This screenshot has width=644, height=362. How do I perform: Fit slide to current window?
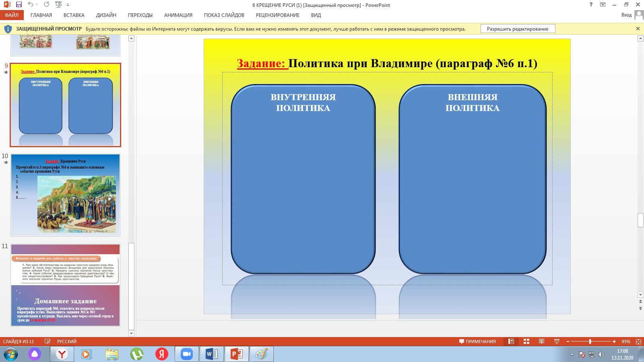638,341
